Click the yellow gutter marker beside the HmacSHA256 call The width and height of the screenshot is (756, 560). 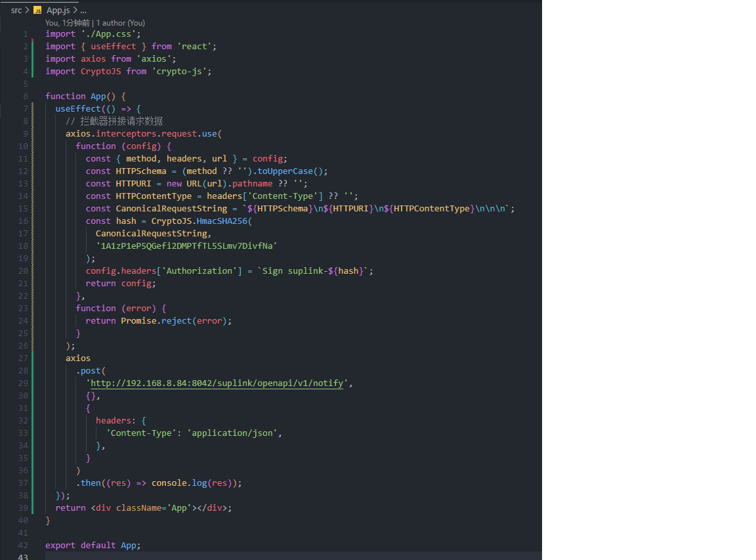pyautogui.click(x=32, y=221)
